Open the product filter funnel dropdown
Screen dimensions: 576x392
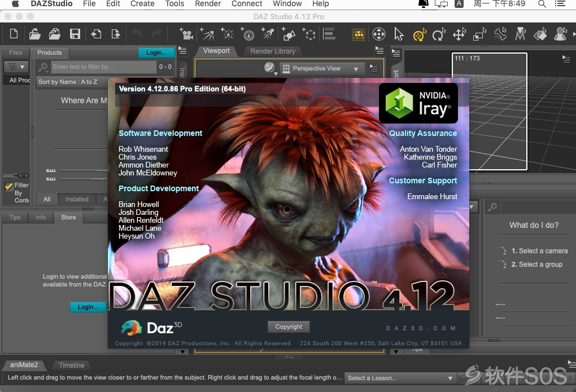[x=16, y=67]
